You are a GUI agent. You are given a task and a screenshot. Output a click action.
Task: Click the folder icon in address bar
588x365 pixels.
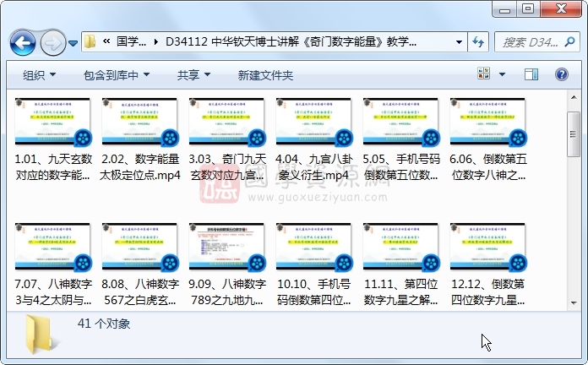(90, 41)
